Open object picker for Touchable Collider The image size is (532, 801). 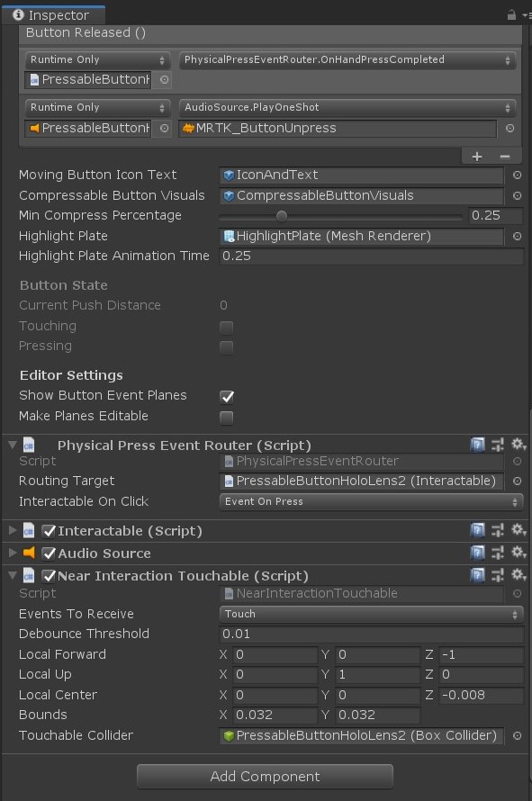(518, 735)
